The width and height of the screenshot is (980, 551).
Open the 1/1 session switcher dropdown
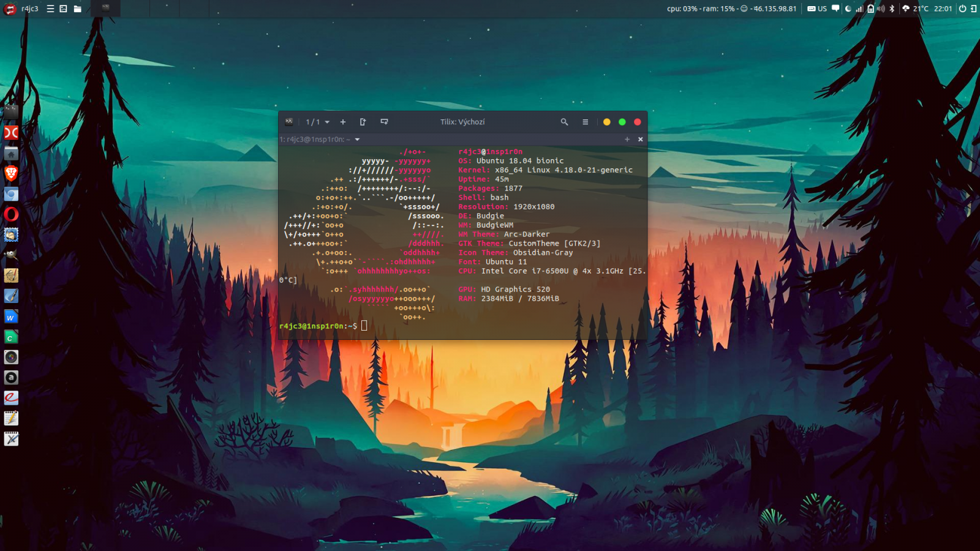[x=316, y=122]
